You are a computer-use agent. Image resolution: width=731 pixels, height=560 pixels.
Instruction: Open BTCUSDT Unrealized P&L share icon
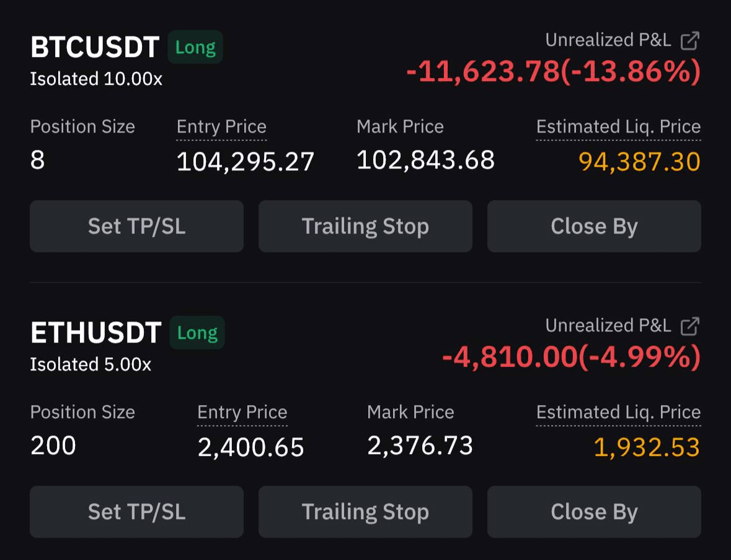690,40
